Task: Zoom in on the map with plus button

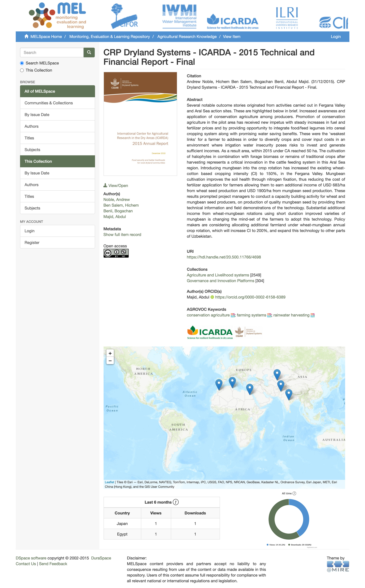Action: 110,353
